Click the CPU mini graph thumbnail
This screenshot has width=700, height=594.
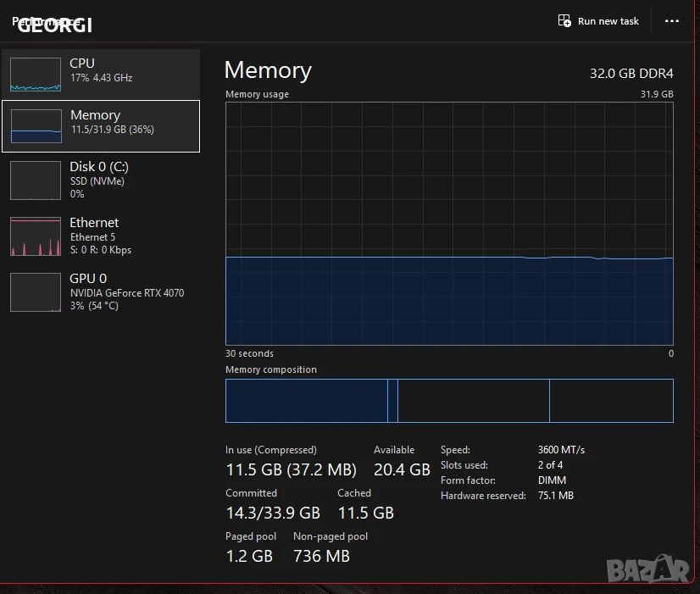tap(36, 74)
